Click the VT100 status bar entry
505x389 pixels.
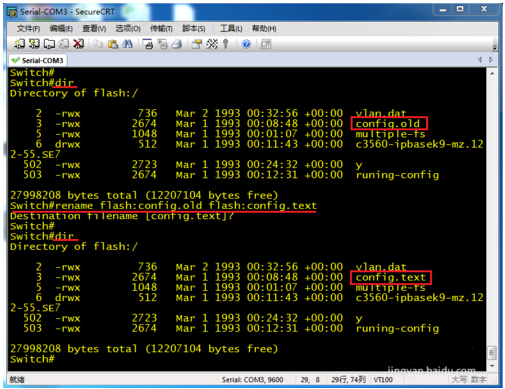[x=383, y=380]
